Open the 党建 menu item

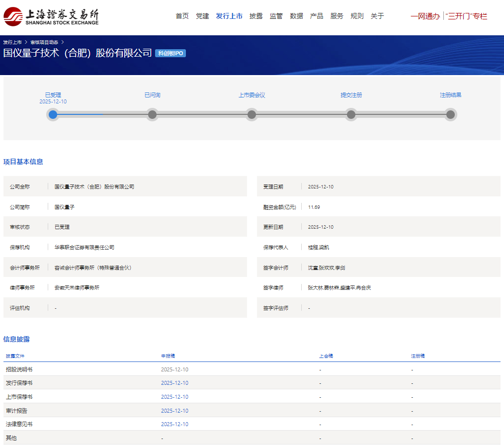pyautogui.click(x=202, y=16)
